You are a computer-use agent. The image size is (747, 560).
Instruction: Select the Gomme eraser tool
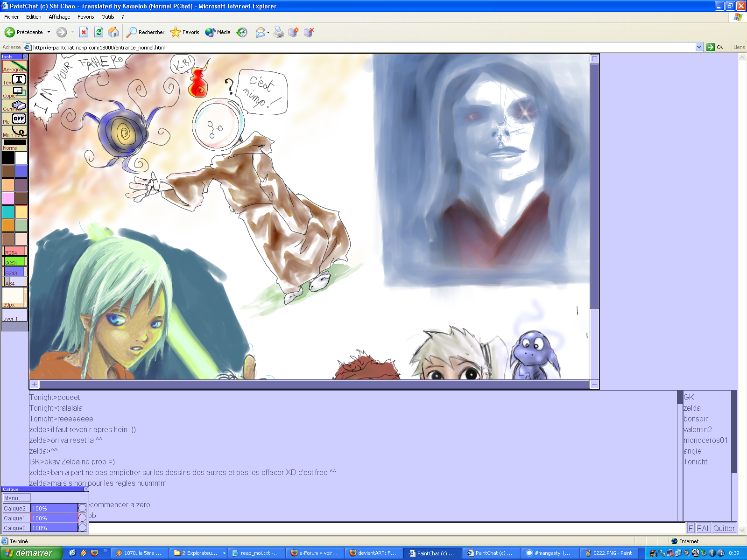pyautogui.click(x=14, y=105)
